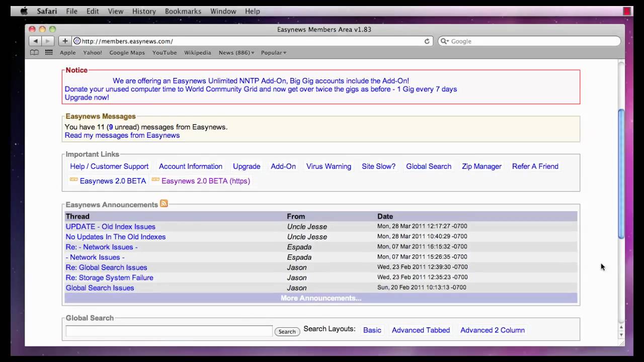The width and height of the screenshot is (644, 362).
Task: Open the View menu
Action: pos(116,11)
